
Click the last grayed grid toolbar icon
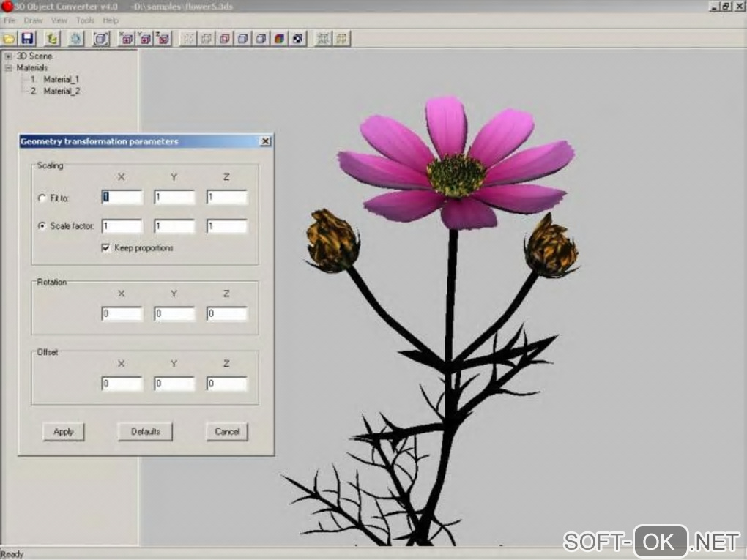point(341,39)
